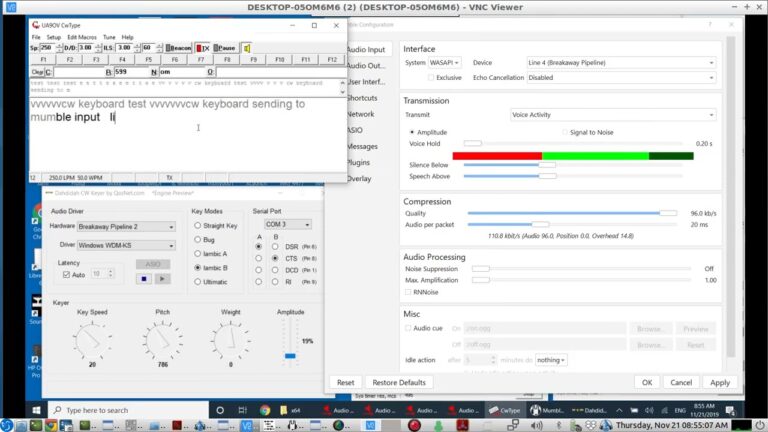Viewport: 768px width, 432px height.
Task: Click the Windows taskbar clock showing 8:55 AM
Action: coord(704,410)
